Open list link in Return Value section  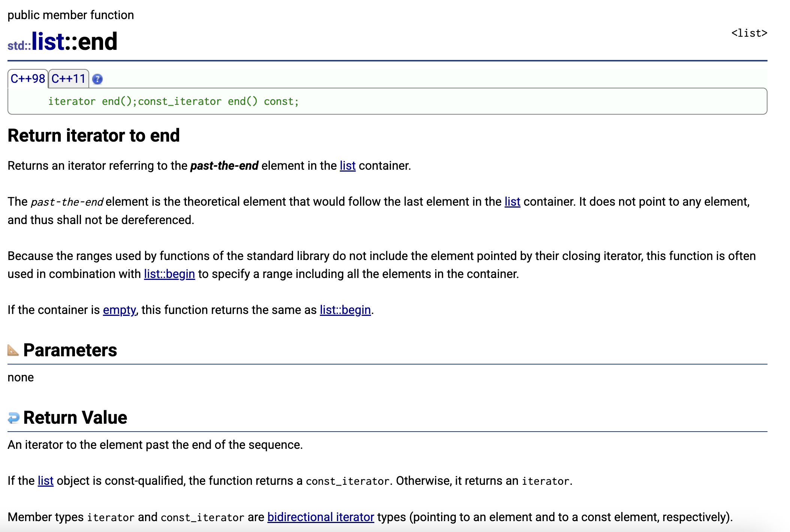(x=45, y=481)
